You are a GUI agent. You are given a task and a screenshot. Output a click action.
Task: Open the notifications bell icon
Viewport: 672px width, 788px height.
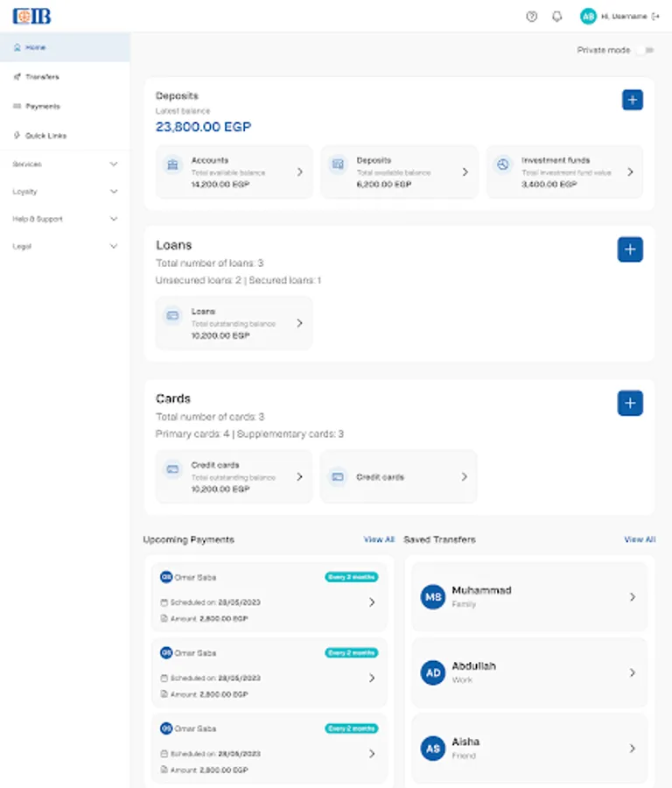point(556,16)
